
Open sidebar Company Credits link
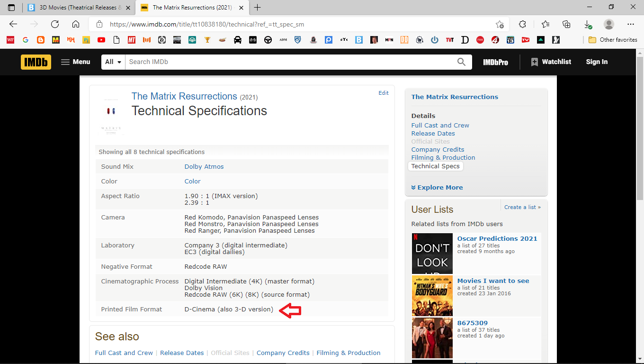click(438, 149)
